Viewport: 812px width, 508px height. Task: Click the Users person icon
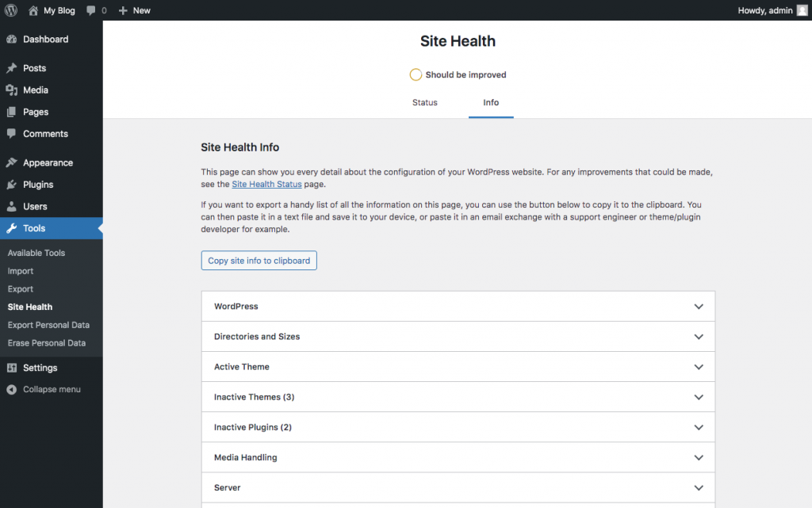tap(11, 206)
